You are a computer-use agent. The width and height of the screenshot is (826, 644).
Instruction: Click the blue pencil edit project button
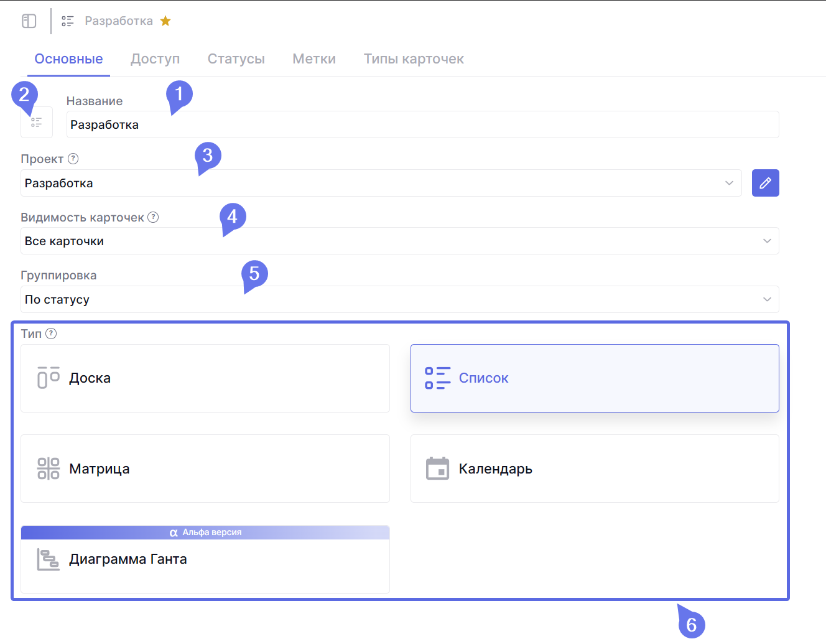click(765, 183)
